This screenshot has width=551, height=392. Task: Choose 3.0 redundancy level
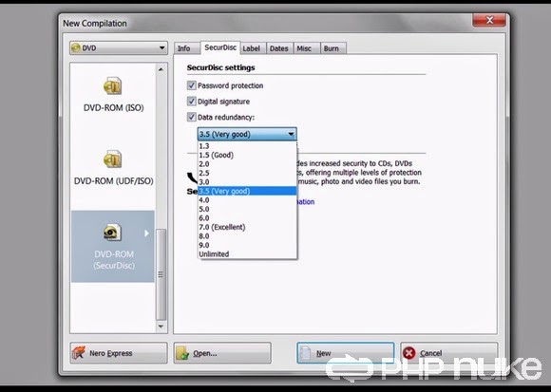(x=247, y=182)
